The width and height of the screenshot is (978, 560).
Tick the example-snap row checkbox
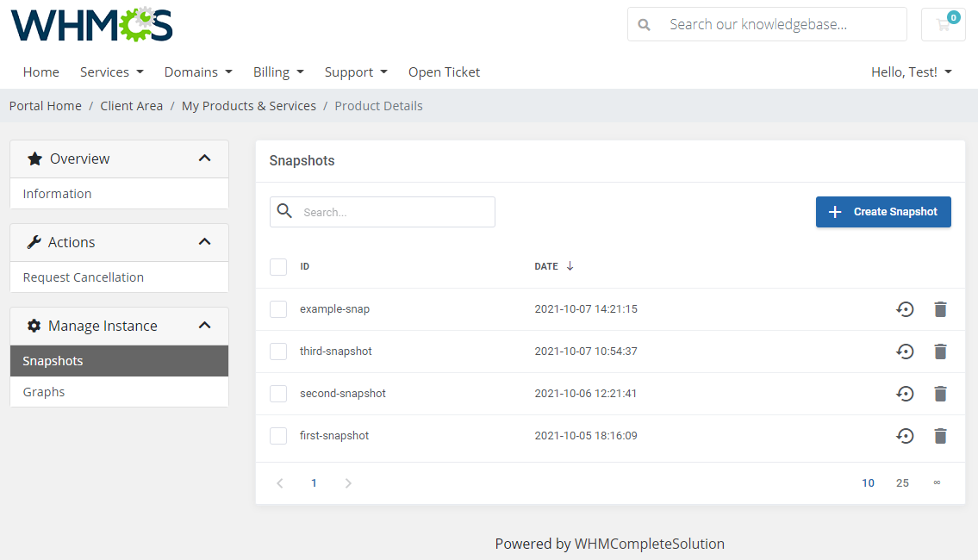click(278, 308)
